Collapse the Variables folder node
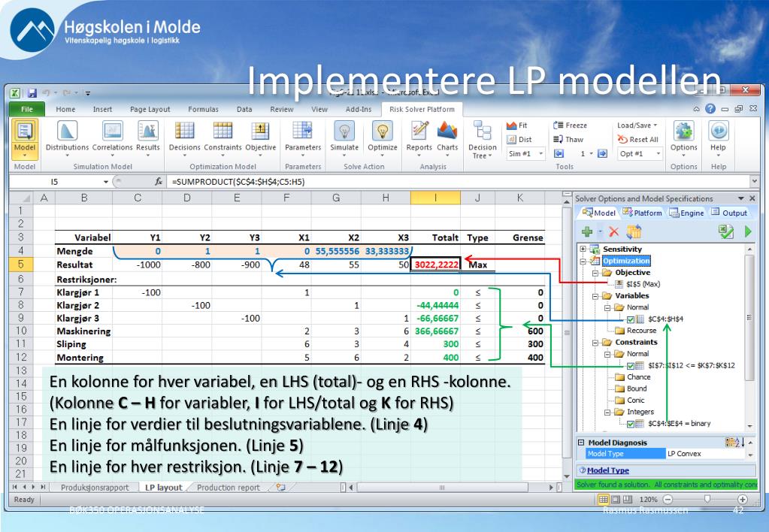This screenshot has width=769, height=532. 595,296
